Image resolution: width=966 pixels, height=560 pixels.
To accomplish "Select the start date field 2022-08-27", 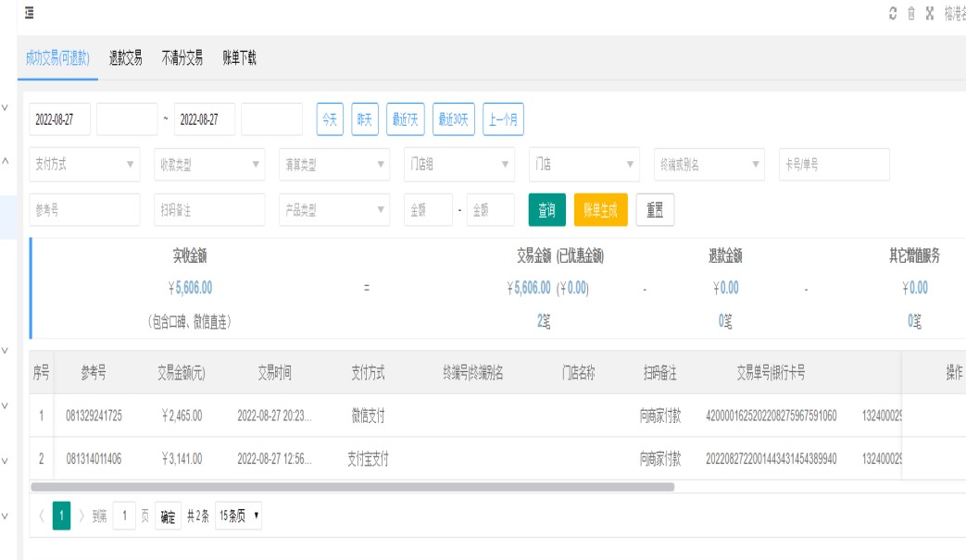I will [x=60, y=119].
